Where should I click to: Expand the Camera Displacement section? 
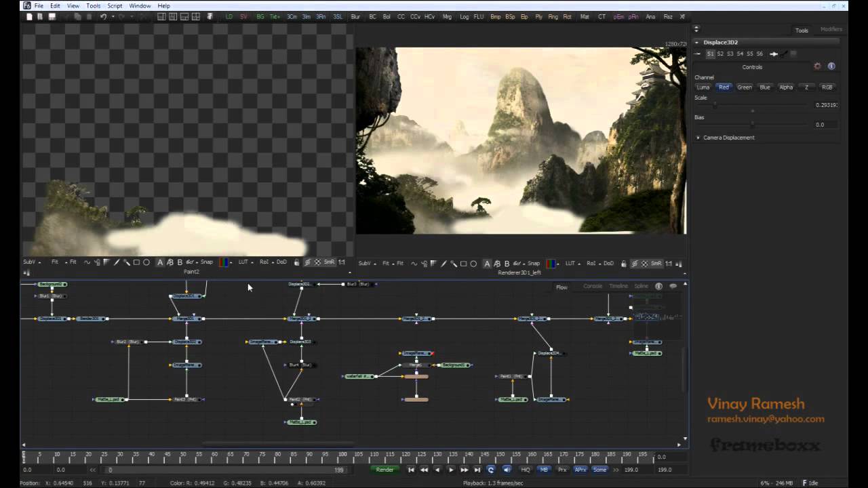pyautogui.click(x=728, y=138)
